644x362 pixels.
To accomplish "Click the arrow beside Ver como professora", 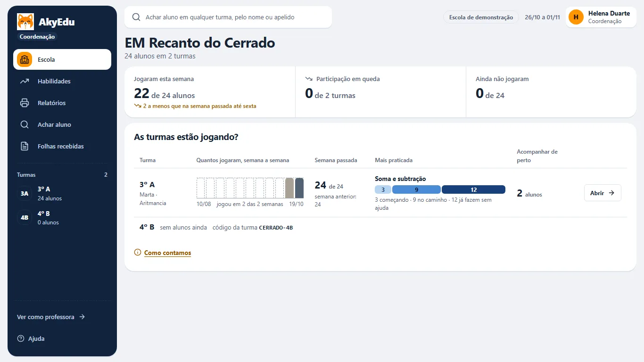I will pyautogui.click(x=82, y=317).
